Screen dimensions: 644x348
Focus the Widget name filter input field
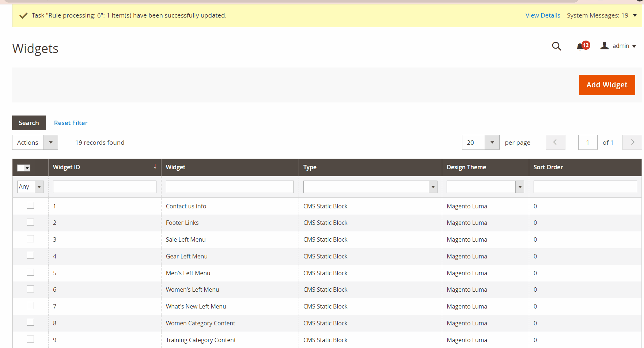coord(230,187)
